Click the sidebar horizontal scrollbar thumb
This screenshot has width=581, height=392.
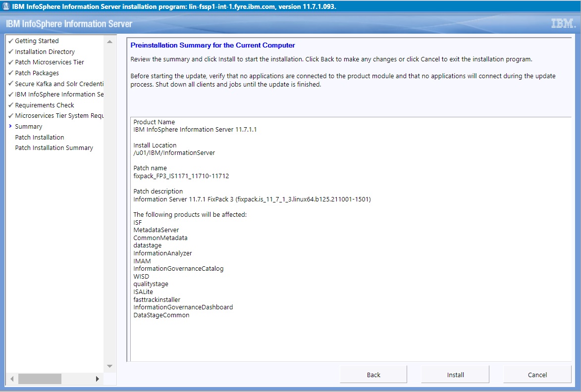[x=40, y=379]
